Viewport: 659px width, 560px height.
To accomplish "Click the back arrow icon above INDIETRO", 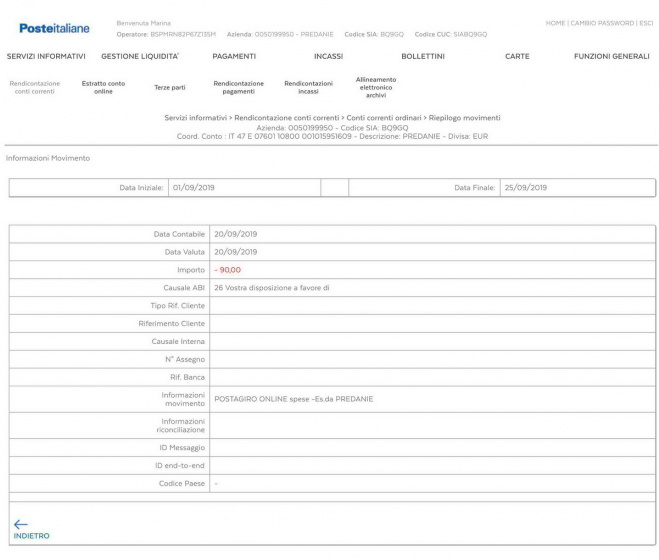I will [x=21, y=522].
